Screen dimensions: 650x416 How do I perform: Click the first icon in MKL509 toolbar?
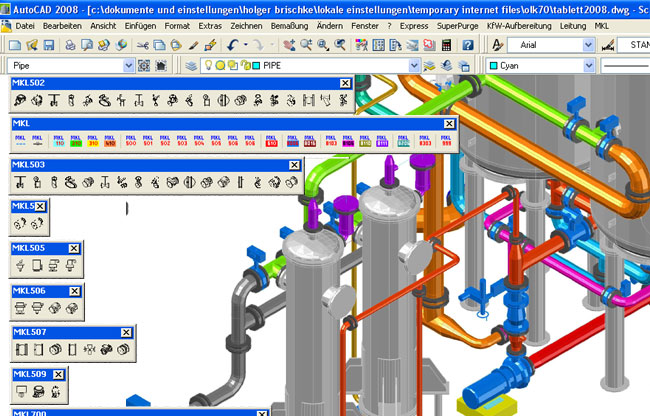coord(21,391)
